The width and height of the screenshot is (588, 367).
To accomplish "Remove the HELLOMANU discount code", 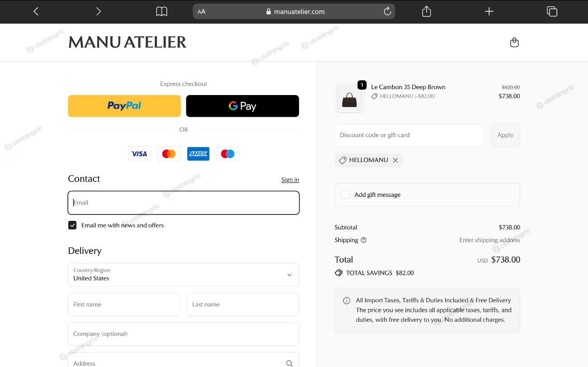I will pyautogui.click(x=395, y=160).
